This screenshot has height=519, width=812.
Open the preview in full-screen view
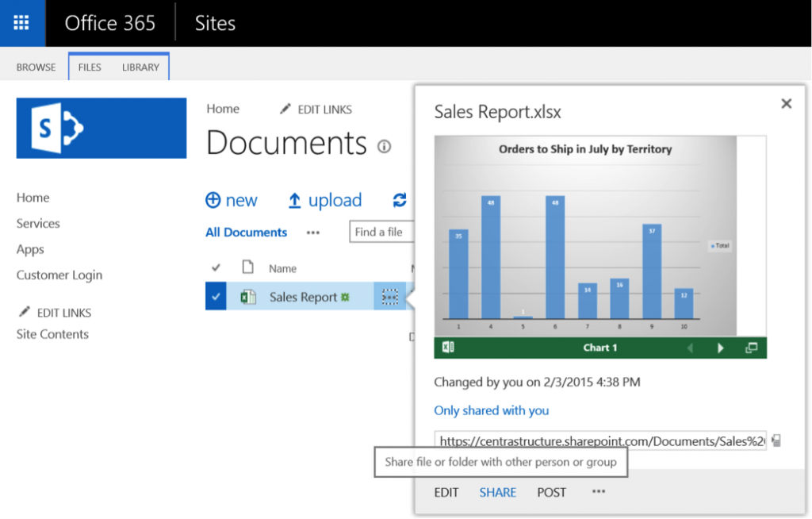pyautogui.click(x=751, y=348)
